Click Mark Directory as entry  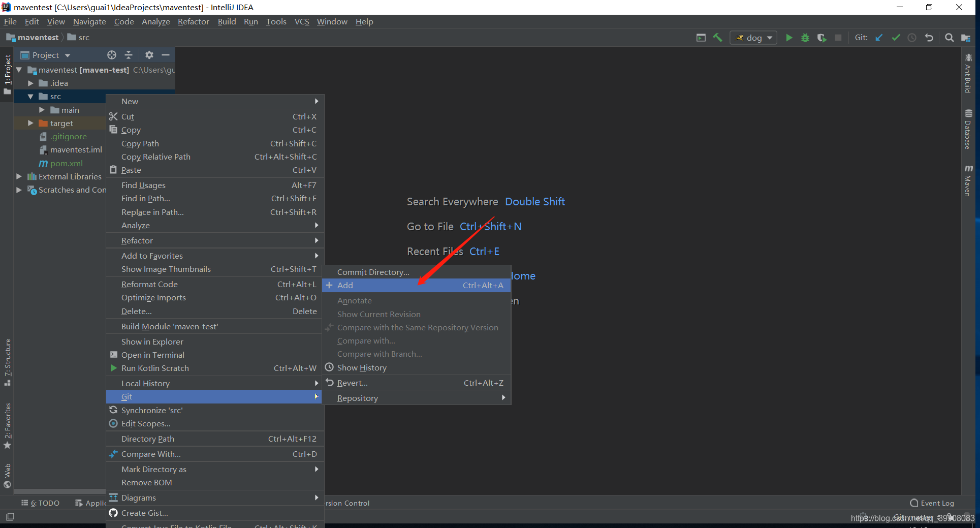[214, 469]
